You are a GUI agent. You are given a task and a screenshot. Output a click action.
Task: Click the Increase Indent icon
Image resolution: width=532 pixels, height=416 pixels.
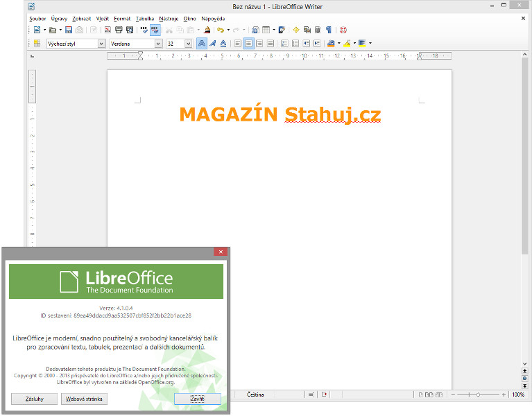317,44
